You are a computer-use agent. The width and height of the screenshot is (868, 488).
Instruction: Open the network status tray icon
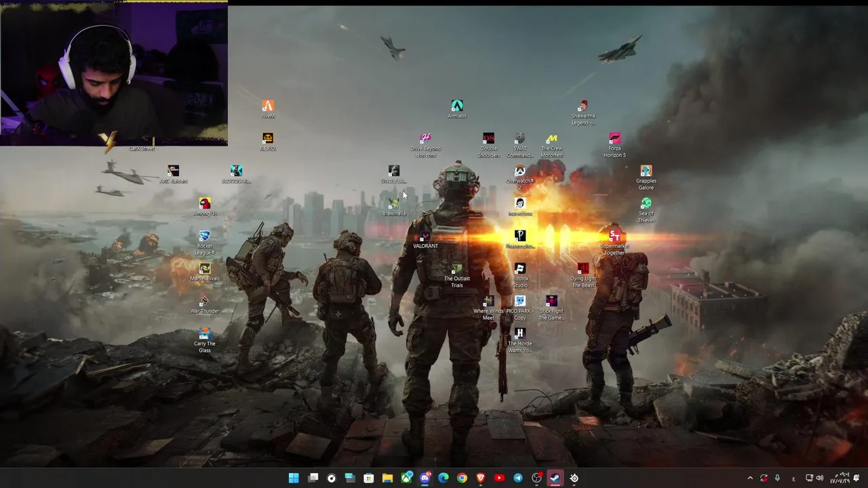point(809,479)
